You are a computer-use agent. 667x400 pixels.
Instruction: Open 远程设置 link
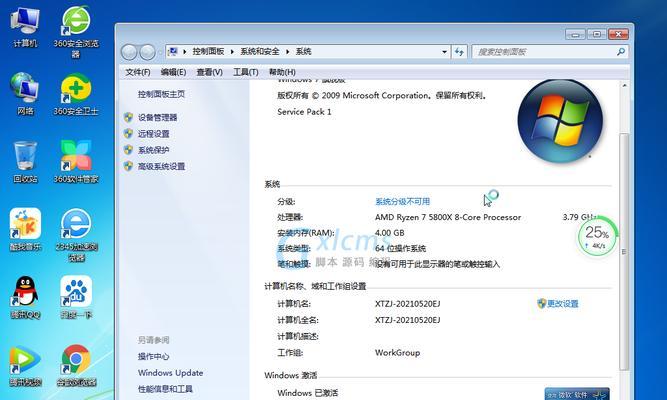click(x=154, y=134)
